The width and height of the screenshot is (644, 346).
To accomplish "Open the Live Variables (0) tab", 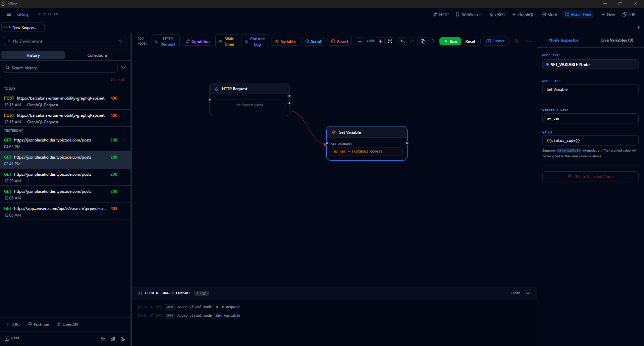I will [x=617, y=40].
